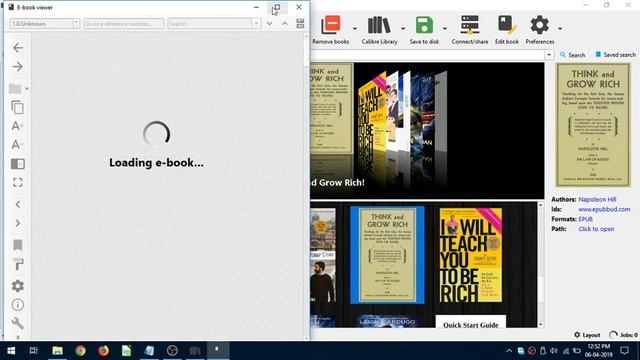
Task: Click Save to disk icon
Action: (424, 29)
